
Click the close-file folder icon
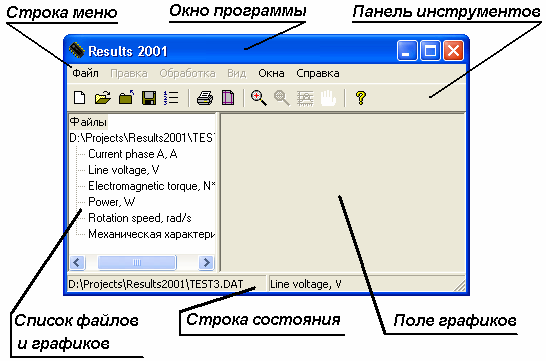[x=126, y=97]
